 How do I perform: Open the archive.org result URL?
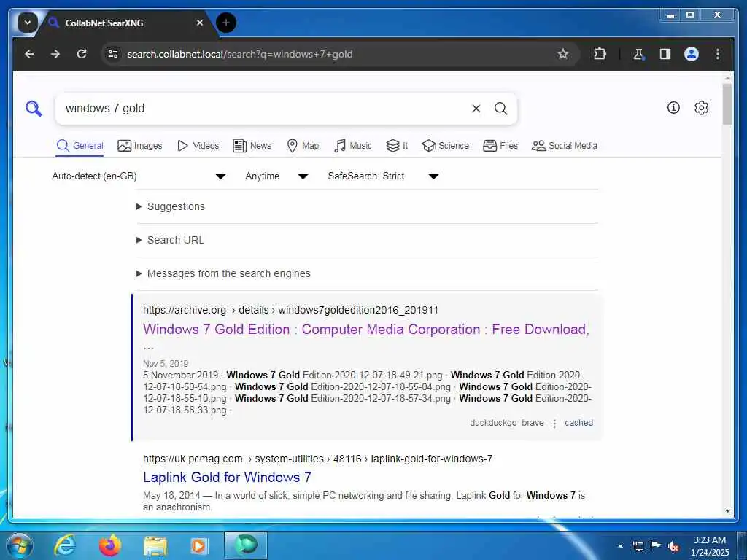tap(290, 311)
